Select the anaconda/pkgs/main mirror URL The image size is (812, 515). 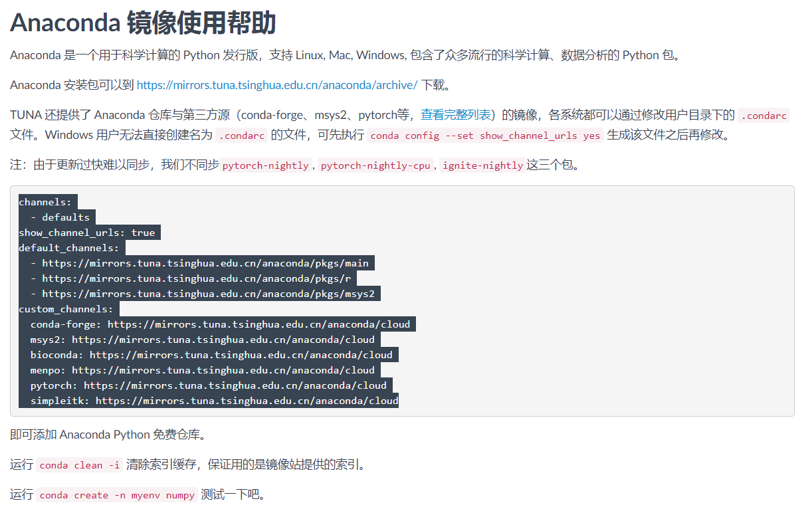pyautogui.click(x=199, y=262)
